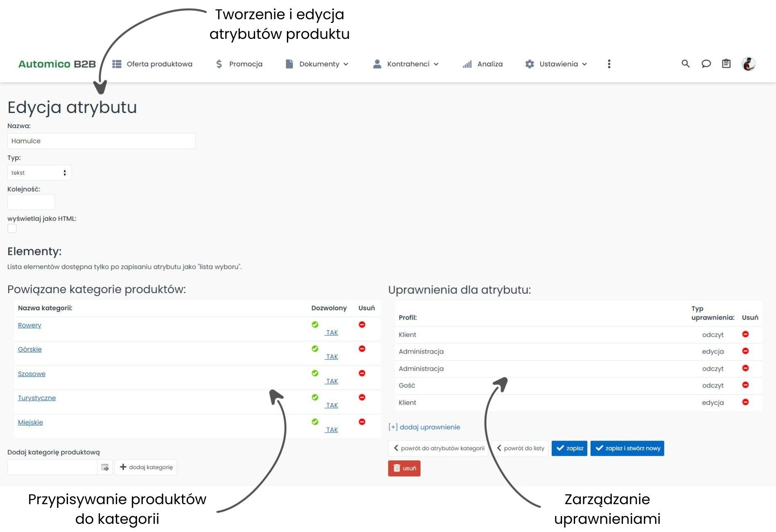
Task: Enable the 'wyświetlaj jako HTML' checkbox
Action: point(12,228)
